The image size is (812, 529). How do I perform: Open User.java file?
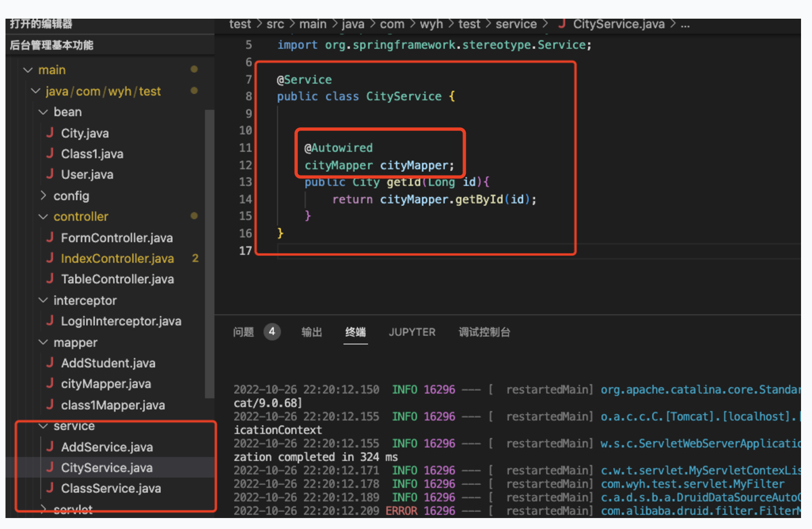pos(87,175)
